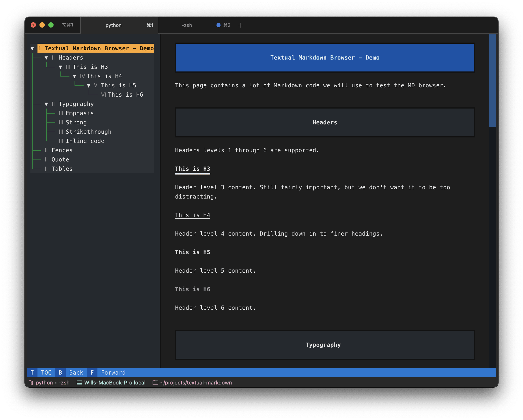
Task: Click the ⌥⌘1 window shortcut label
Action: click(67, 25)
